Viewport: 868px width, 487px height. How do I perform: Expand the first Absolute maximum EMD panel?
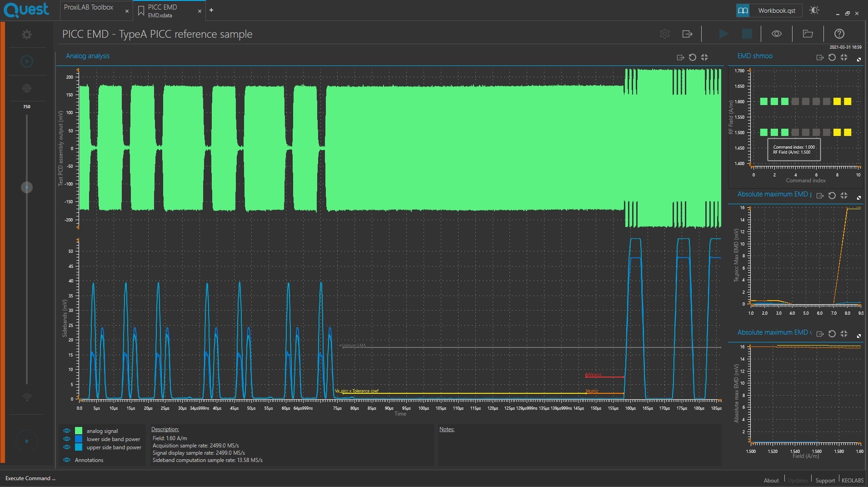[859, 198]
